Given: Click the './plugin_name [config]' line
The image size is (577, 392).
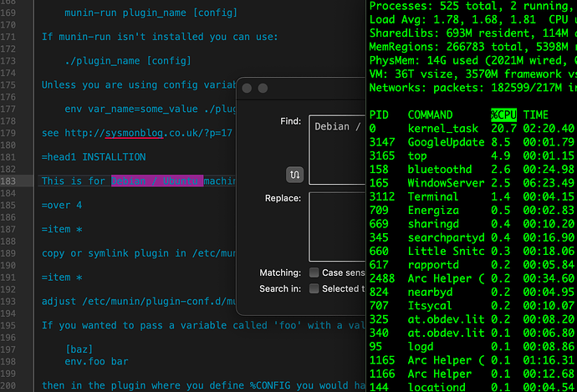Looking at the screenshot, I should (x=128, y=61).
